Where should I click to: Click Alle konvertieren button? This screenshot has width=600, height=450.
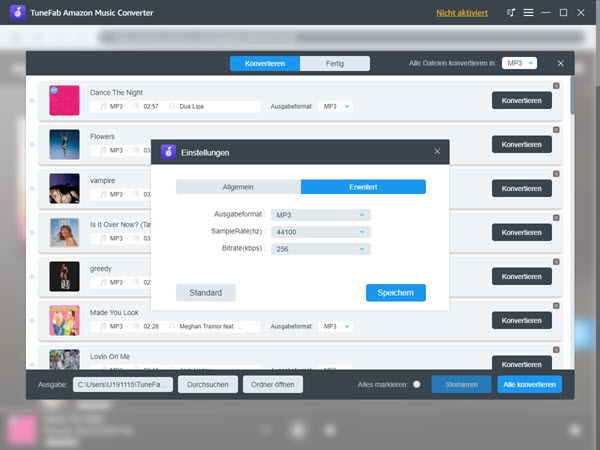[530, 385]
